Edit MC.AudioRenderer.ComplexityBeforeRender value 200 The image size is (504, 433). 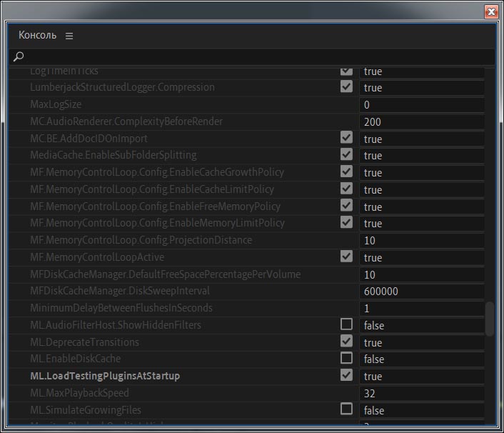[422, 122]
